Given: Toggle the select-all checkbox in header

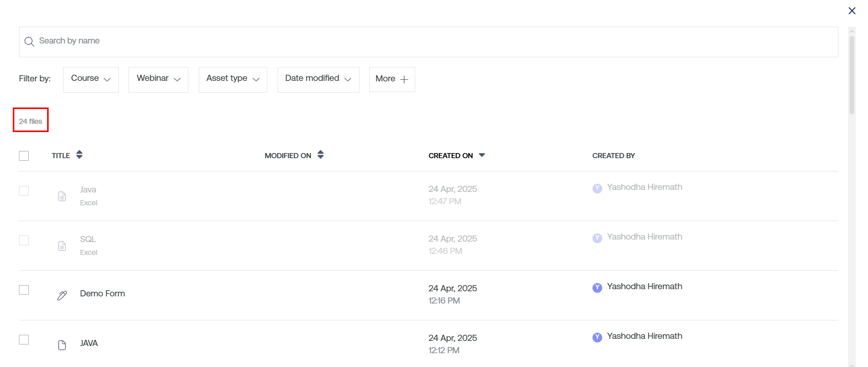Looking at the screenshot, I should tap(24, 156).
